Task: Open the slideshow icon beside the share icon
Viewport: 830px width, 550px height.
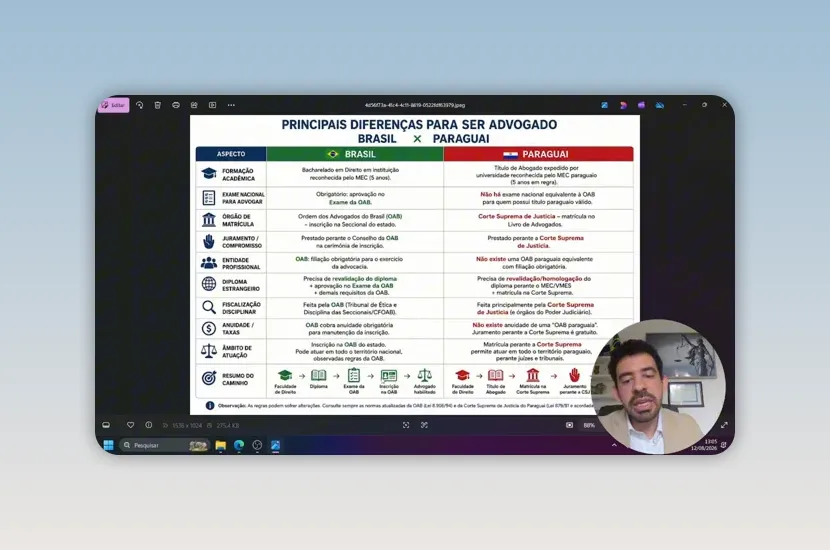Action: click(x=212, y=105)
